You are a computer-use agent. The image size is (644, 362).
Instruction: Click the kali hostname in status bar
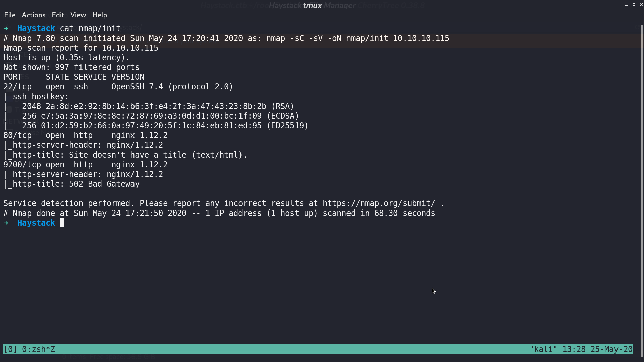(543, 349)
